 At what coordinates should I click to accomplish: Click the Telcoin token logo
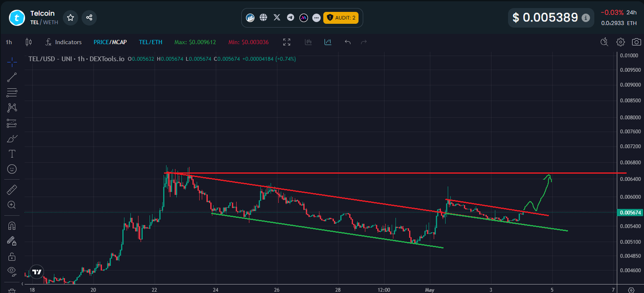point(17,18)
